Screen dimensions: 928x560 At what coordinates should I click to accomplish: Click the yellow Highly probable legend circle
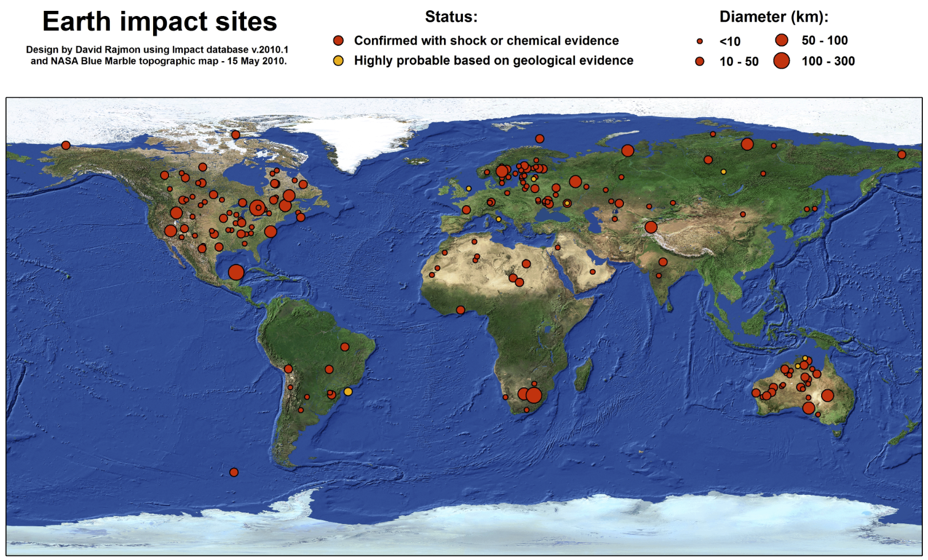[338, 61]
